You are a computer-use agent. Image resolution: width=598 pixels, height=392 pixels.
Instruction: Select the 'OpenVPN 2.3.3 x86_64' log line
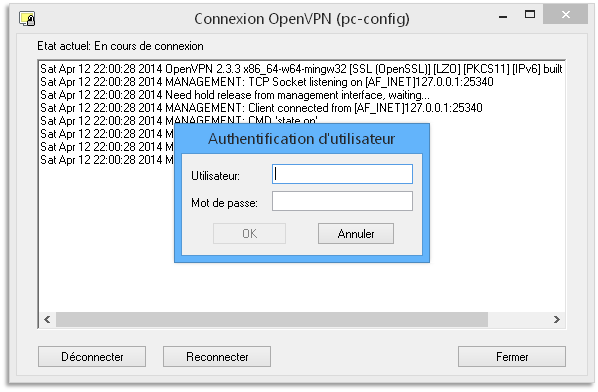[301, 69]
